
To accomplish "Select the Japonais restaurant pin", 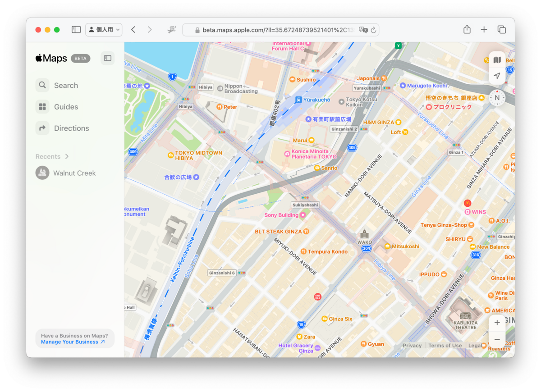I will [x=384, y=78].
